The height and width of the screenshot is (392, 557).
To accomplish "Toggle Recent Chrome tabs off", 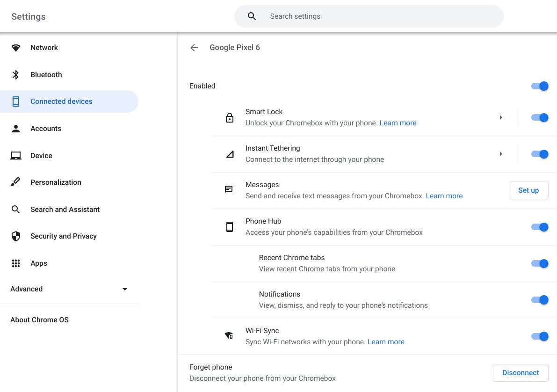I will coord(540,263).
